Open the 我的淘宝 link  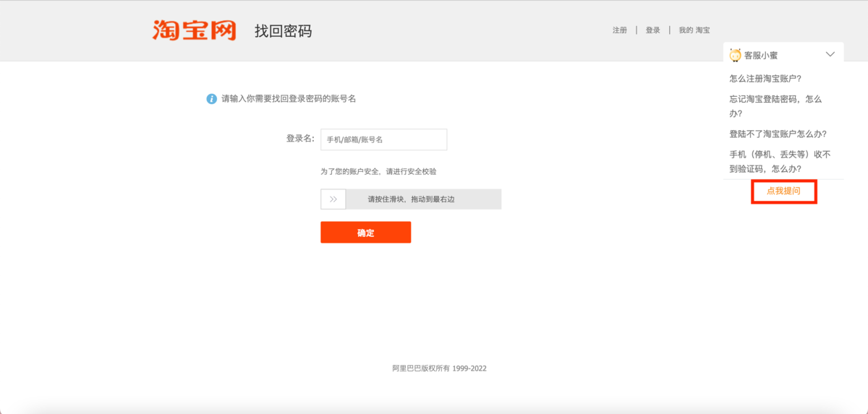pos(694,30)
